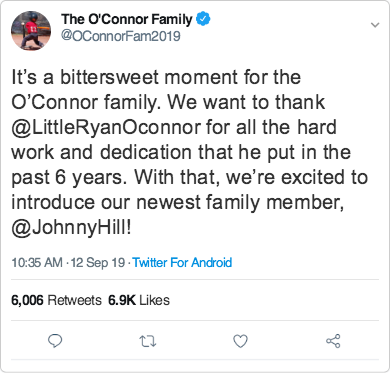Open The O'Connor Family display name
The image size is (390, 373).
point(127,19)
